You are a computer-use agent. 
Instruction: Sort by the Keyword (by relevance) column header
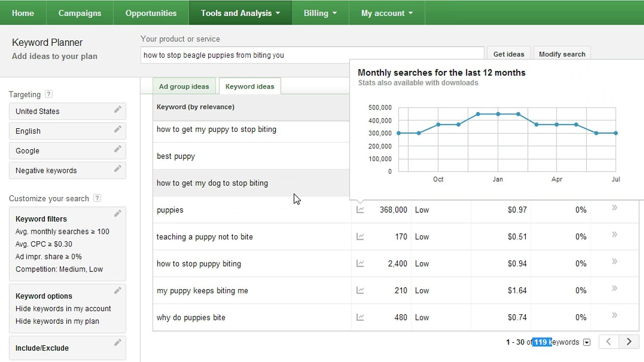(x=196, y=107)
